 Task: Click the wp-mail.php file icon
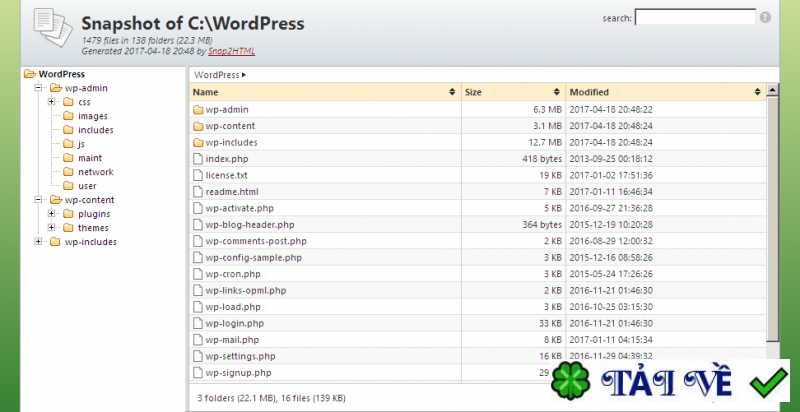click(198, 340)
